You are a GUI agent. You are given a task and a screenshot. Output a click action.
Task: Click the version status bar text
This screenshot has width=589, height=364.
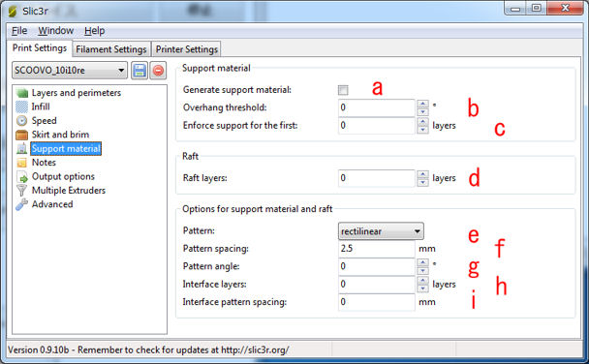click(x=148, y=350)
